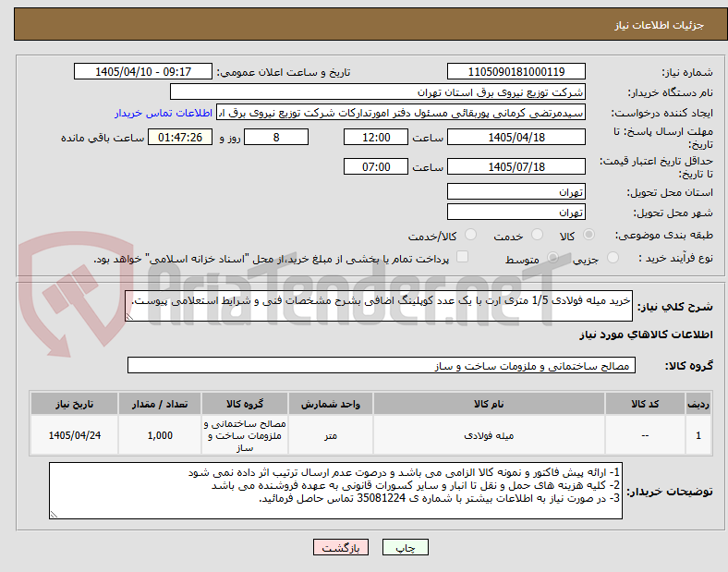
Task: Click the response deadline date field 1405/04/18
Action: pos(516,138)
